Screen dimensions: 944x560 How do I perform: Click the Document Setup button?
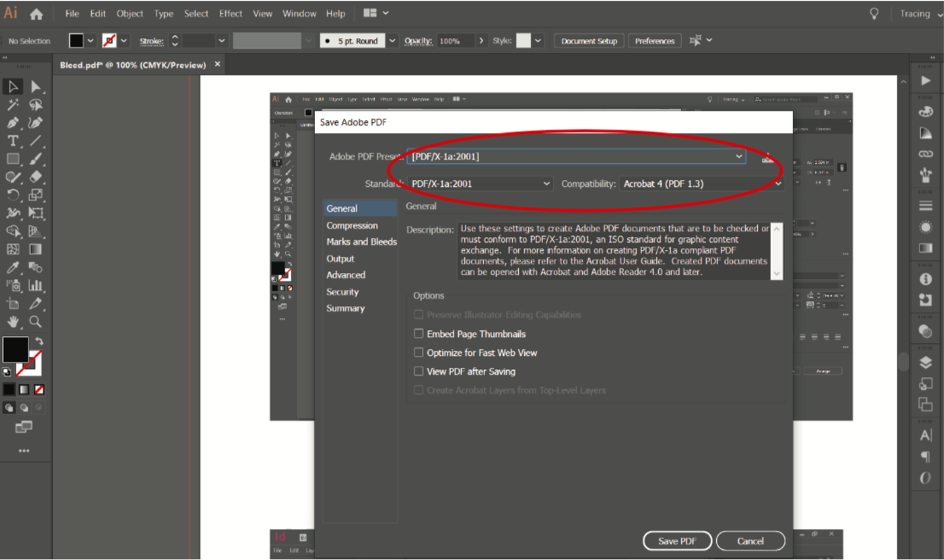tap(589, 41)
